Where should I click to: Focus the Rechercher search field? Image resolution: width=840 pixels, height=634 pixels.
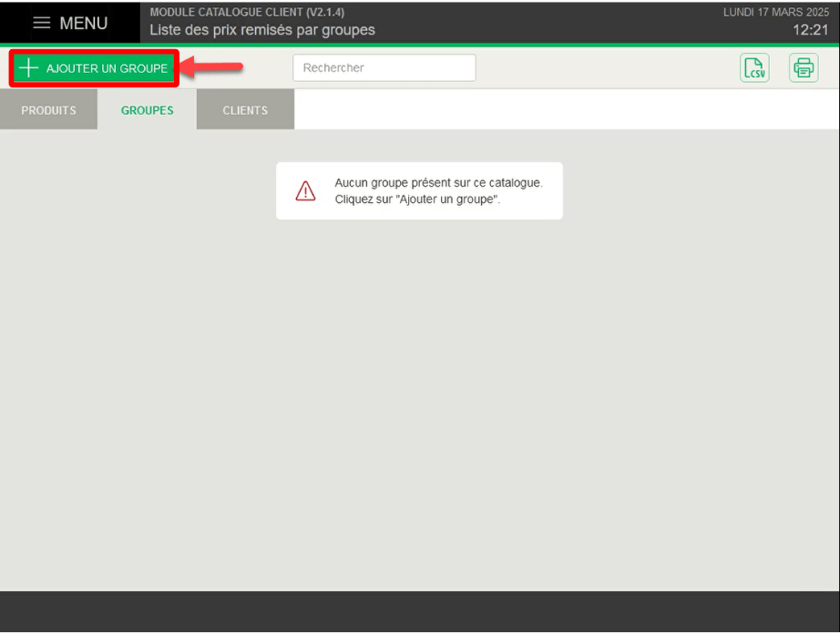pyautogui.click(x=384, y=68)
